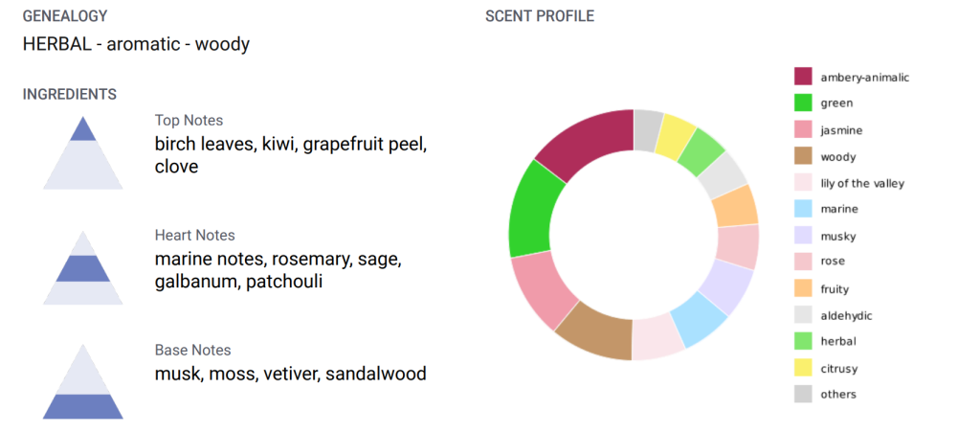Screen dimensions: 980x433
Task: Click the musky legend label
Action: coord(838,236)
